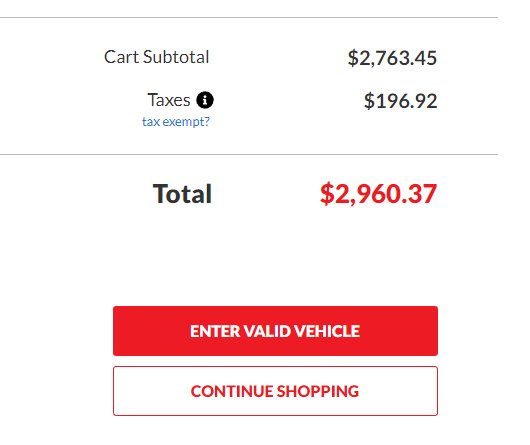Image resolution: width=530 pixels, height=445 pixels.
Task: Click the red ENTER VALID VEHICLE button
Action: [275, 331]
